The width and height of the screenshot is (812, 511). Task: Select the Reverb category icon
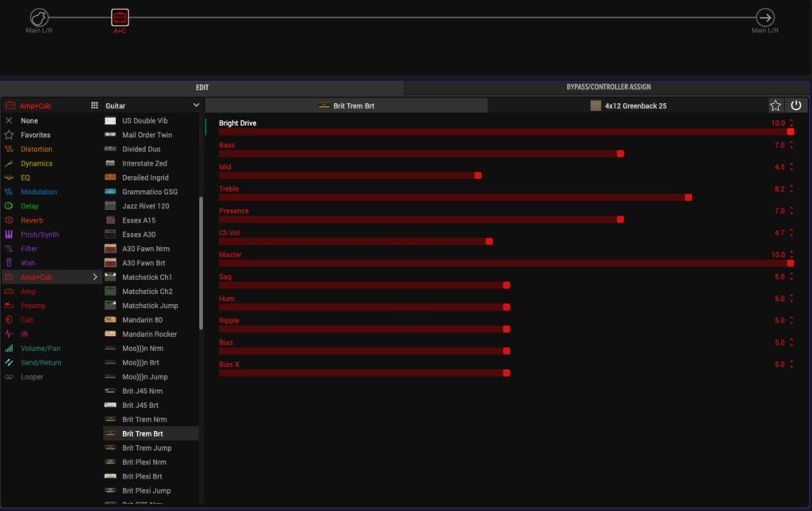click(x=9, y=220)
